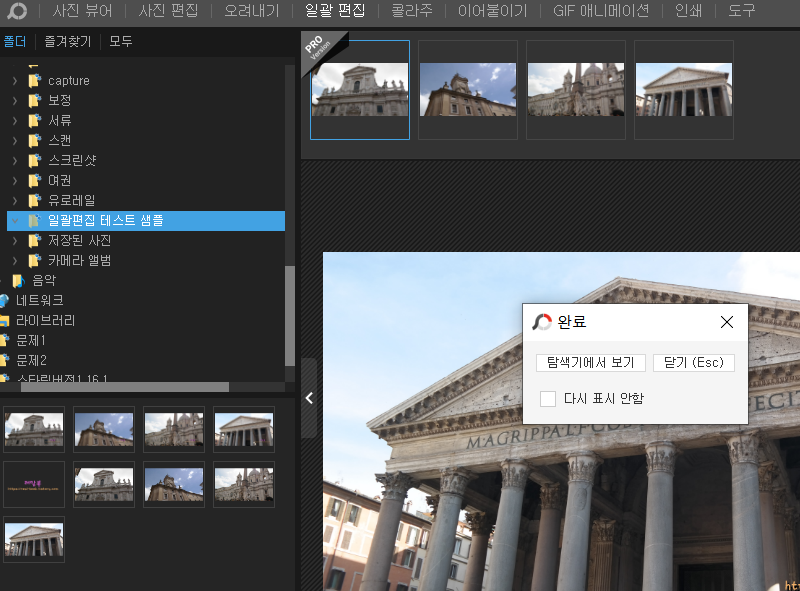800x591 pixels.
Task: Select the capture folder icon
Action: tap(35, 81)
